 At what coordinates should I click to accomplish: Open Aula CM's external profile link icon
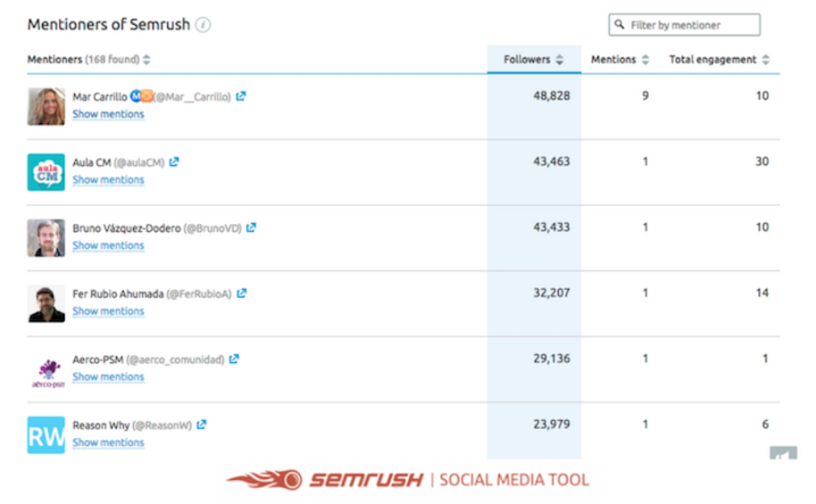coord(174,161)
